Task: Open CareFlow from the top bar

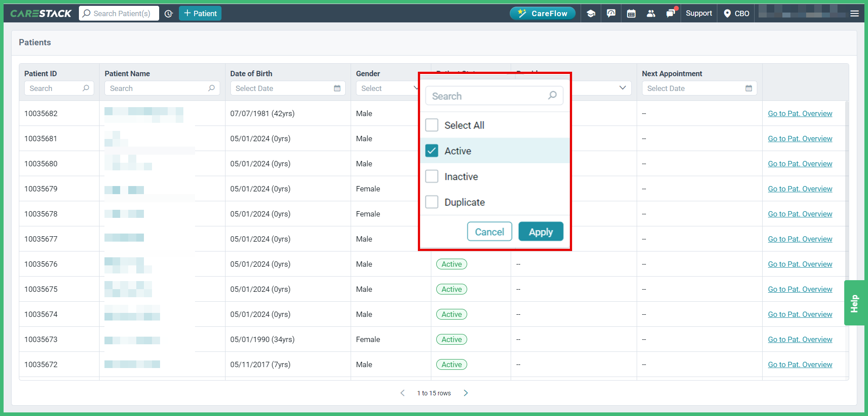Action: pos(542,13)
